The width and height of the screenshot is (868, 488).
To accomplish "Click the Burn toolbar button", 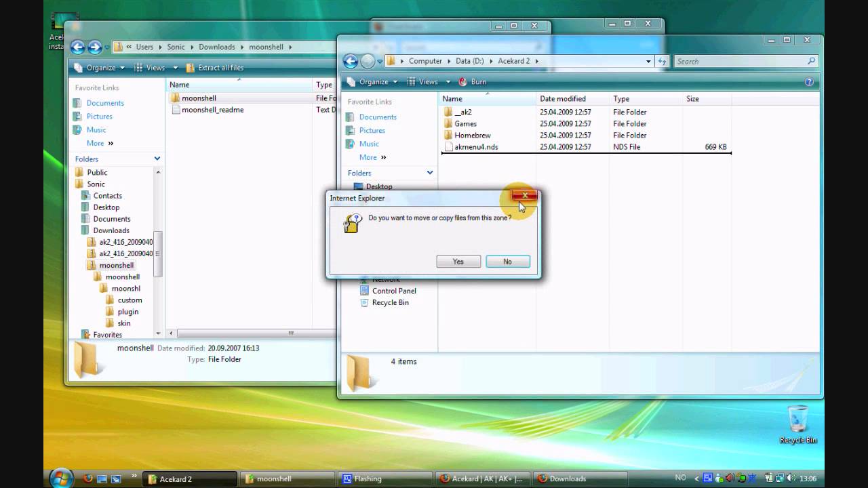I will pyautogui.click(x=473, y=82).
